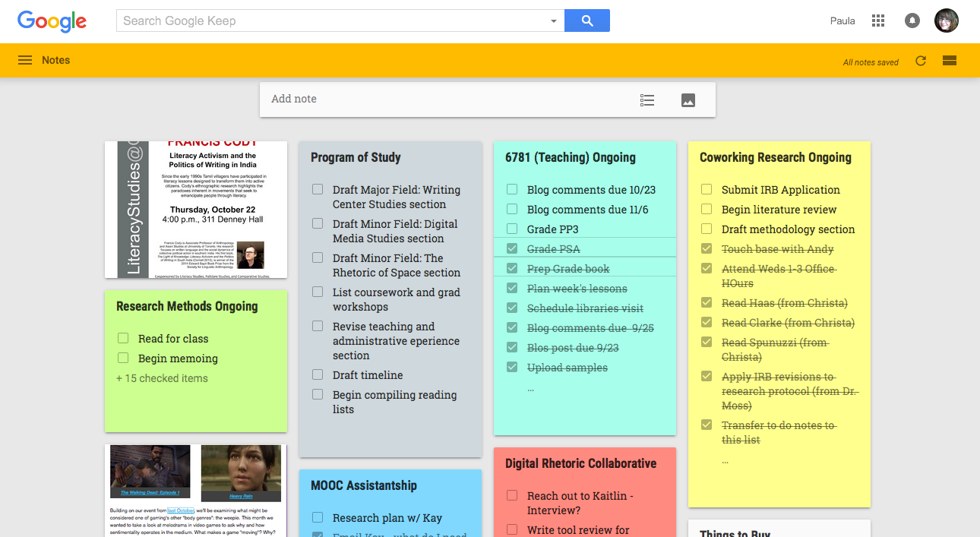This screenshot has height=537, width=980.
Task: Switch to list view layout
Action: tap(949, 61)
